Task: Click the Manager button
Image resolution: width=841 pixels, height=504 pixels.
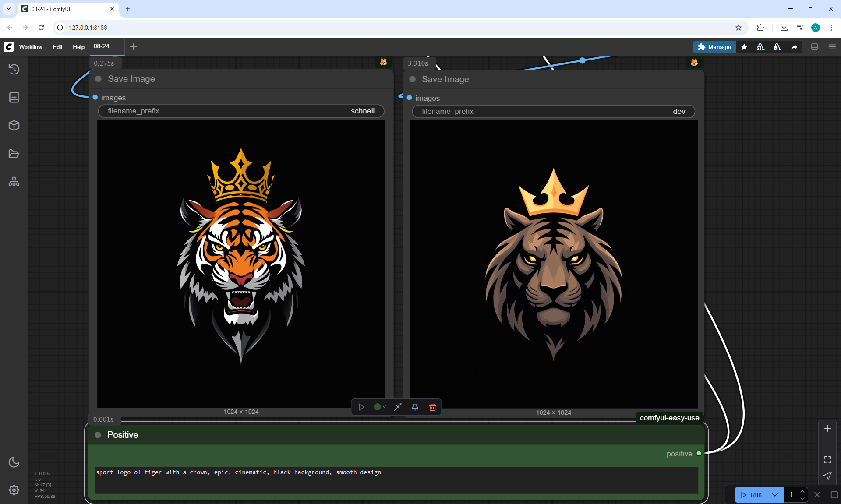Action: 714,47
